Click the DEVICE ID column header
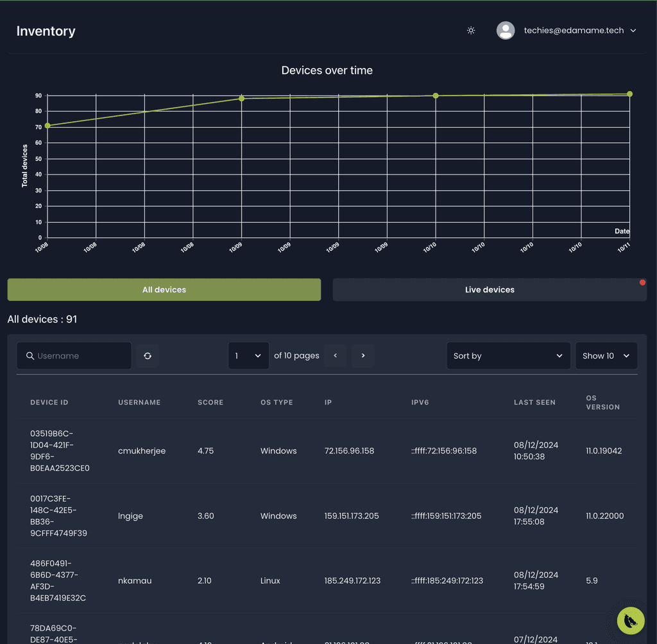Viewport: 657px width, 644px height. click(x=49, y=402)
